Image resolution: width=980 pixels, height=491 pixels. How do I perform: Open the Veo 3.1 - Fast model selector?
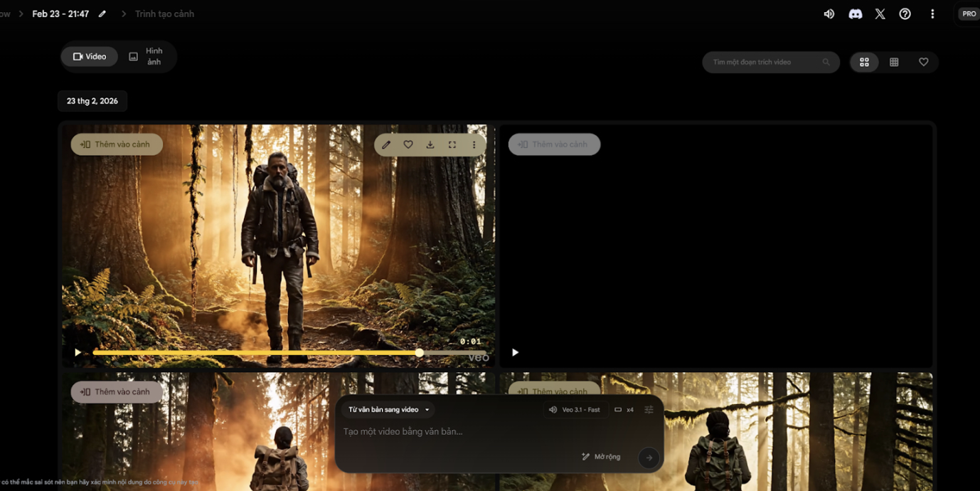click(575, 410)
